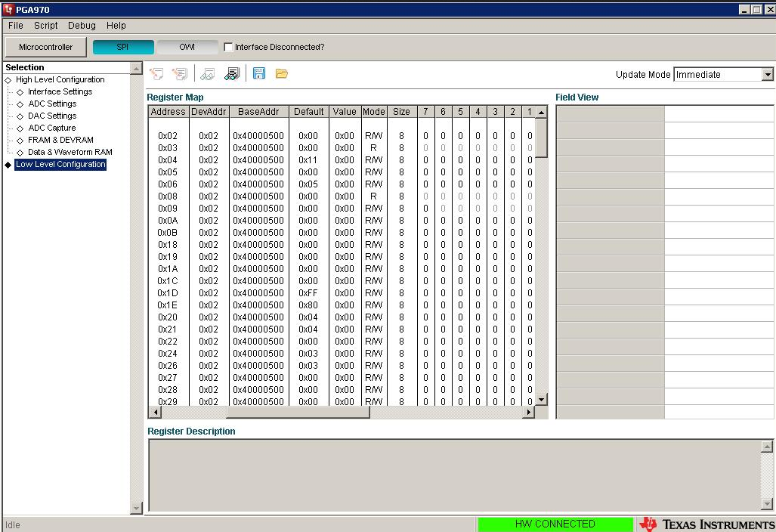Image resolution: width=776 pixels, height=532 pixels.
Task: Click Idle status bar text
Action: (x=13, y=525)
